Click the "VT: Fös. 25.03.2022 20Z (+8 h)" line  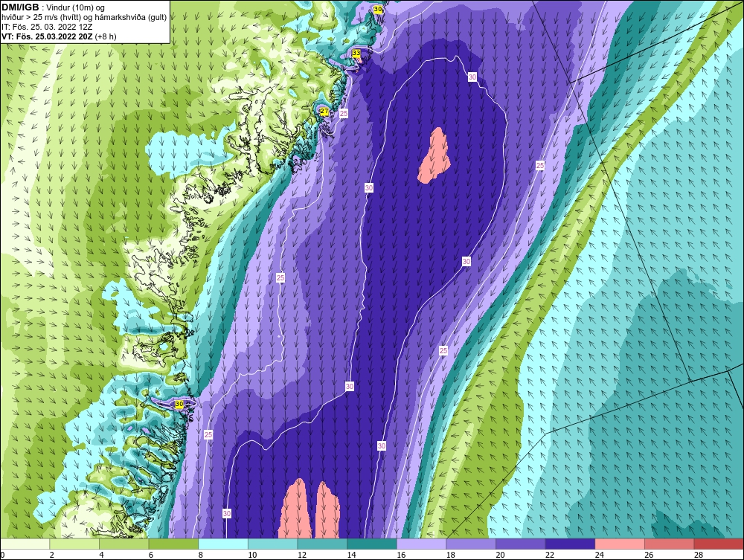tap(59, 36)
